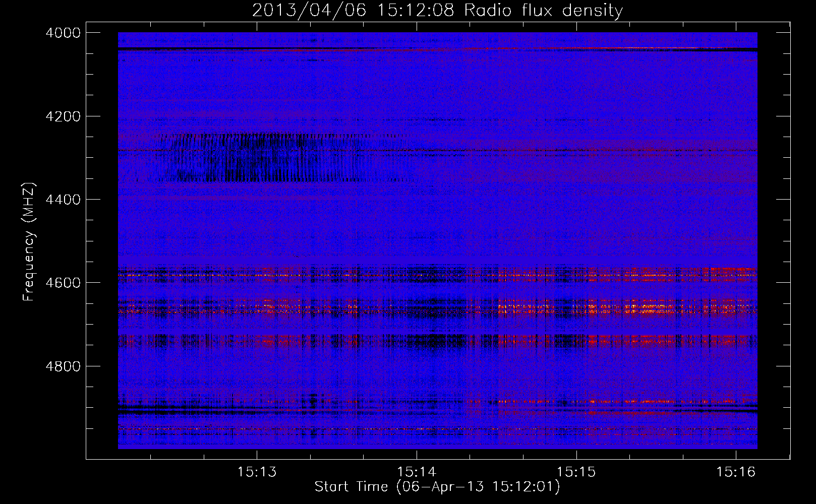Click the 15:16 time axis label
Viewport: 816px width, 504px height.
click(736, 472)
